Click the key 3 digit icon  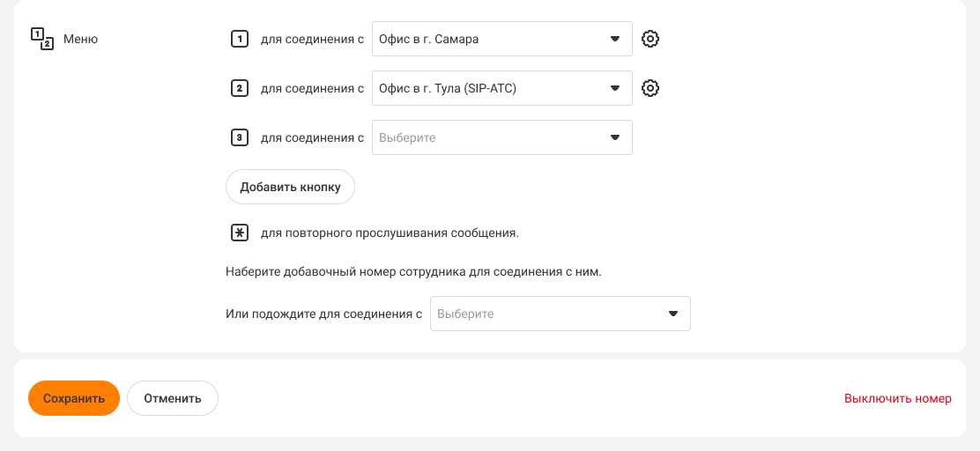[239, 137]
